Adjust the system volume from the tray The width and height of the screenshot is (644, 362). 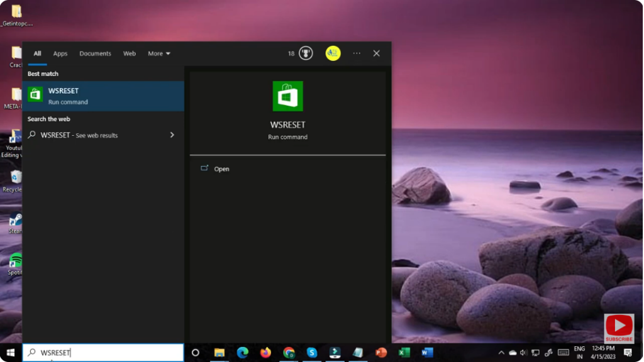click(523, 353)
